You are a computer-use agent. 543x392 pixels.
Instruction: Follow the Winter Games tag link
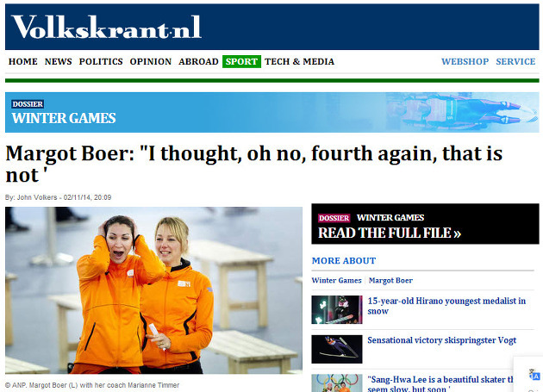coord(336,280)
